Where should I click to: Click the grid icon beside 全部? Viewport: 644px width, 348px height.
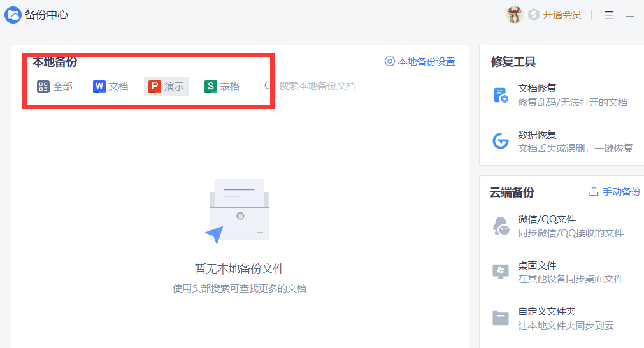pos(43,86)
